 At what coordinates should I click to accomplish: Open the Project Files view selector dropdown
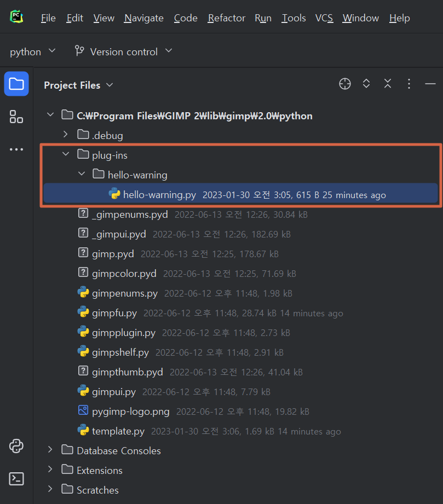click(x=78, y=85)
